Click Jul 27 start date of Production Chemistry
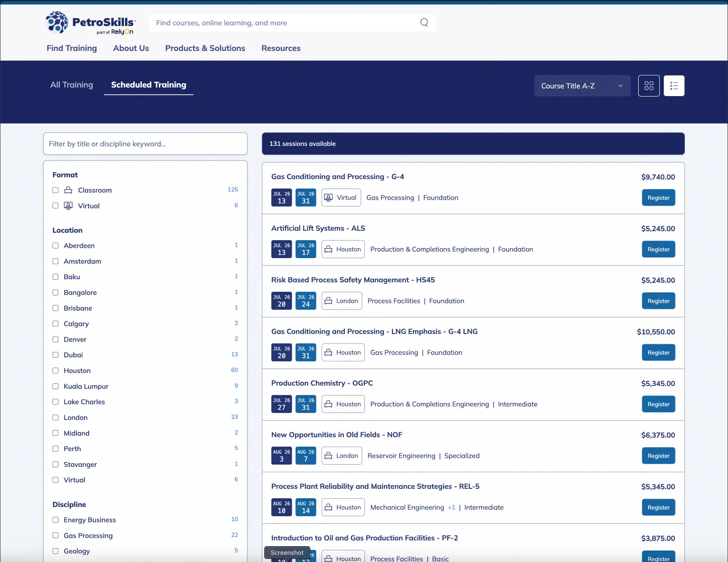728x562 pixels. pyautogui.click(x=282, y=404)
